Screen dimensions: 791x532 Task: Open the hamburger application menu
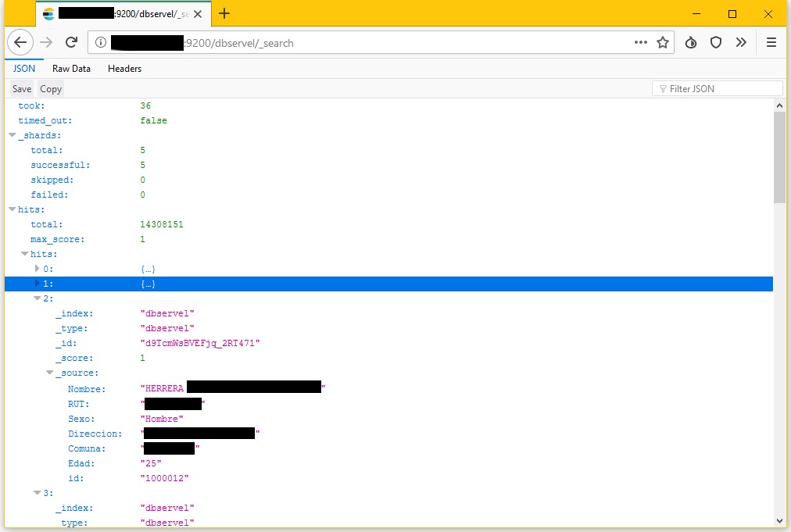tap(771, 43)
